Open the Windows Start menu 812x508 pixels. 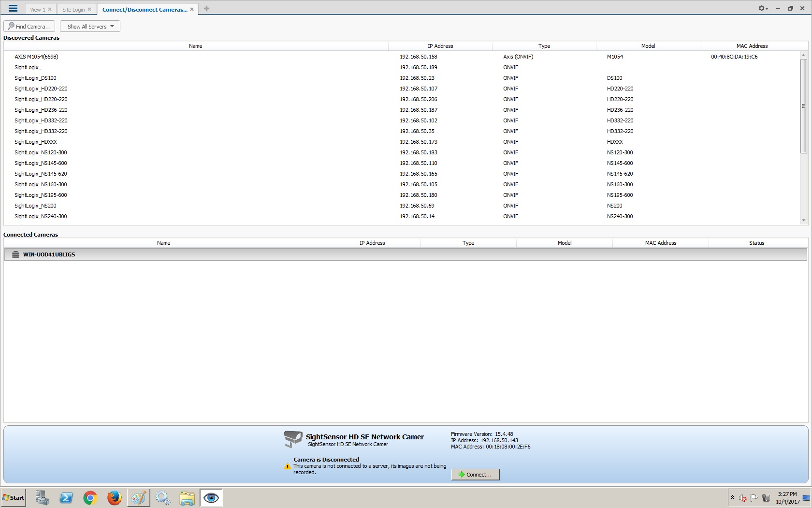(x=14, y=498)
